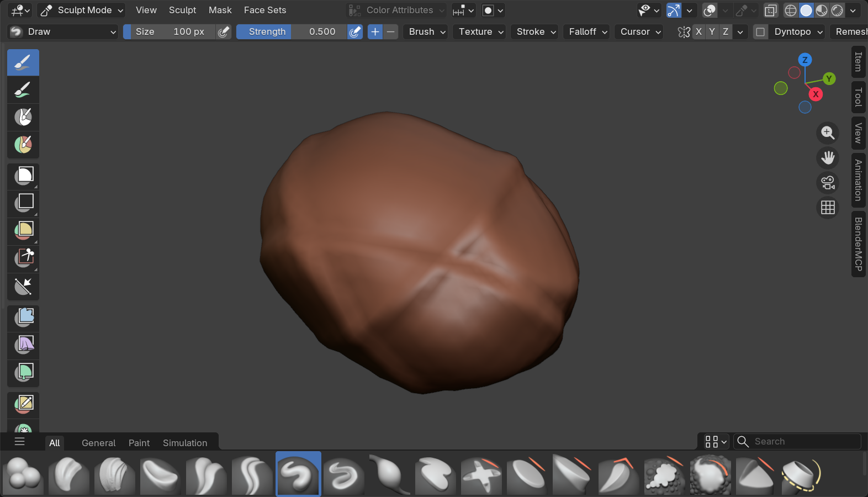Select the Box Mask tool
Image resolution: width=868 pixels, height=497 pixels.
tap(23, 176)
